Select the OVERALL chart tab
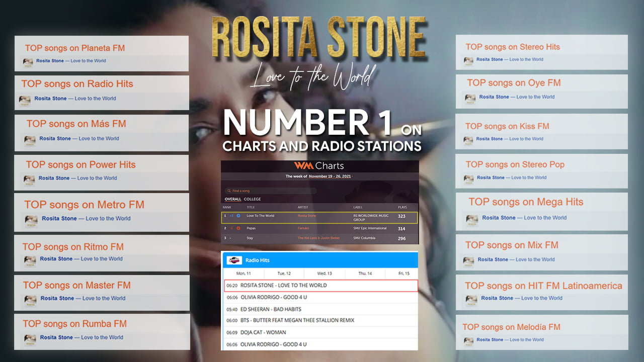This screenshot has width=644, height=362. click(233, 199)
